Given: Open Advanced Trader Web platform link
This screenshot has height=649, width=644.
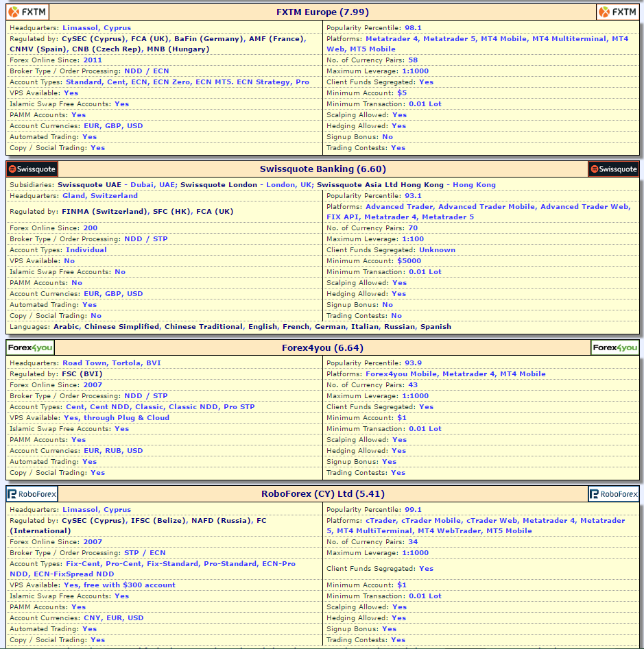Looking at the screenshot, I should click(x=585, y=206).
